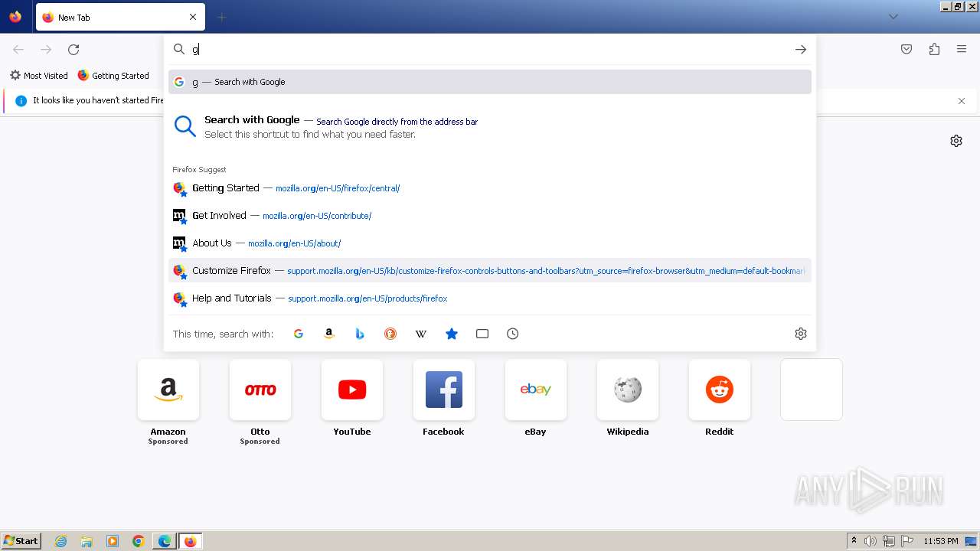The image size is (980, 551).
Task: Open Most Visited bookmarks folder
Action: tap(38, 76)
